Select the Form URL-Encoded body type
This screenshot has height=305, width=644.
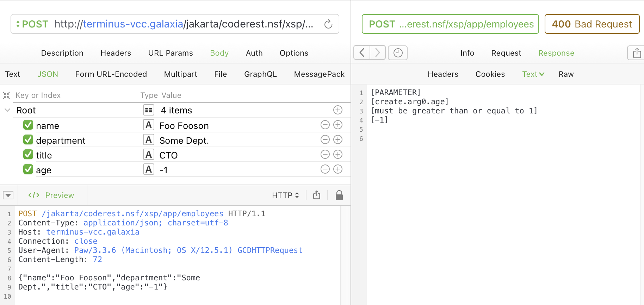(111, 74)
